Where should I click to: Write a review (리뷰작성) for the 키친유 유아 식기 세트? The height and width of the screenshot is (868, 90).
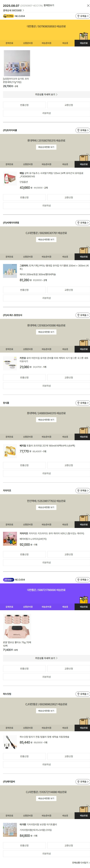click(x=46, y=386)
